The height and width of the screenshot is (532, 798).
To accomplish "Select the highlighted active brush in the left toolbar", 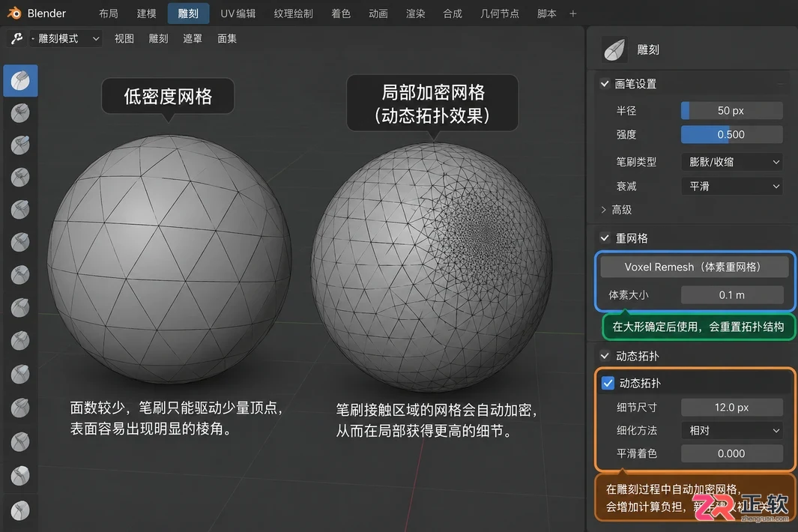I will 20,80.
